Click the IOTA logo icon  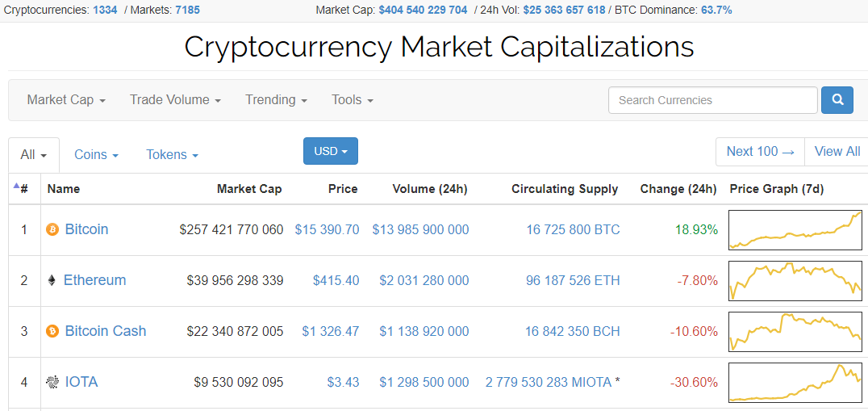tap(52, 382)
